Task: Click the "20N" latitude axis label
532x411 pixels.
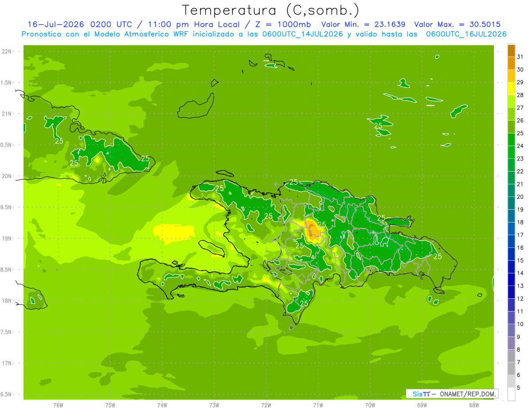Action: [8, 176]
